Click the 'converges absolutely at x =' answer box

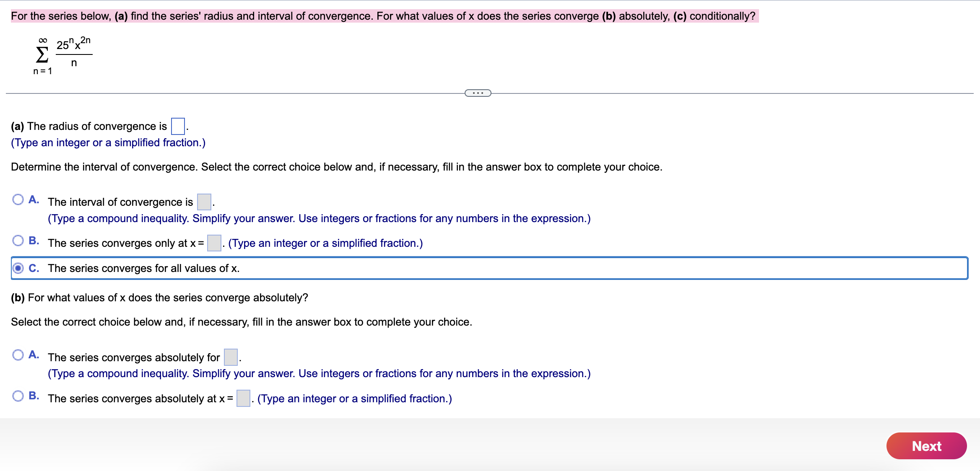pos(244,398)
